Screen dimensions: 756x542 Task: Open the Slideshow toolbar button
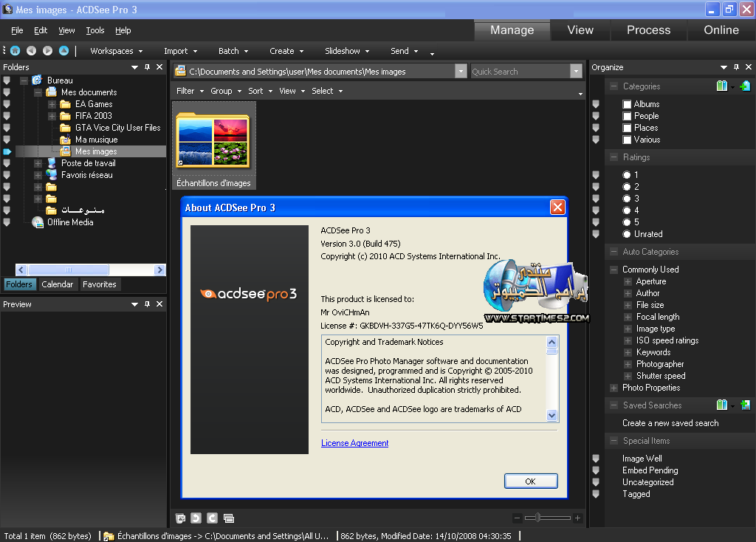tap(347, 51)
